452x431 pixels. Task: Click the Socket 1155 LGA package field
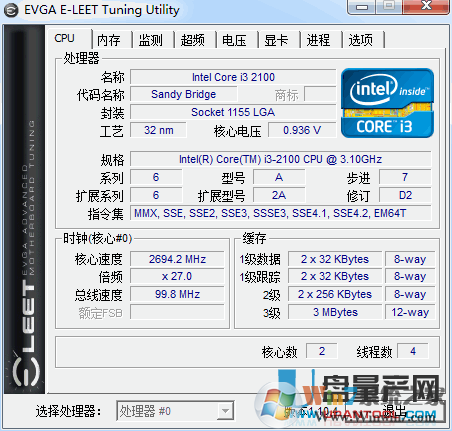click(233, 112)
